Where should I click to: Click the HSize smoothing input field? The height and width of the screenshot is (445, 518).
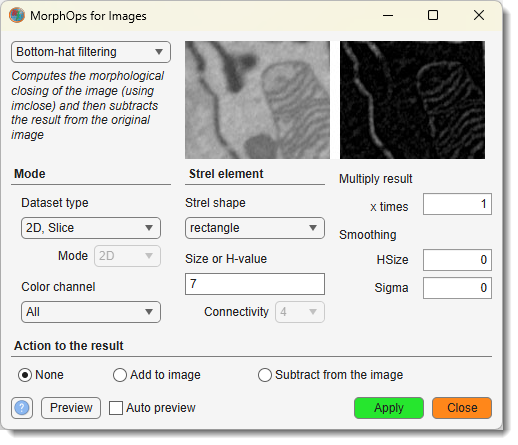[x=457, y=260]
